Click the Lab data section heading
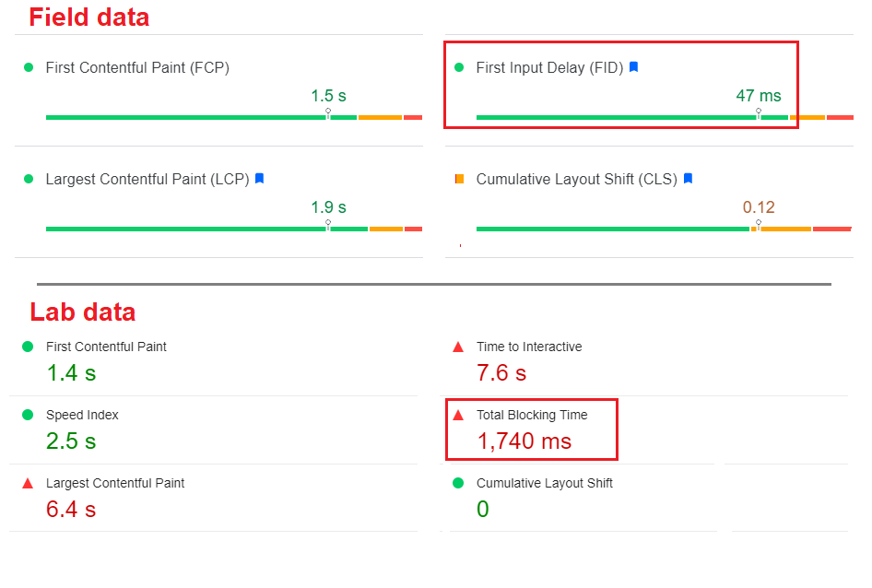Screen dimensions: 872x588 81,312
